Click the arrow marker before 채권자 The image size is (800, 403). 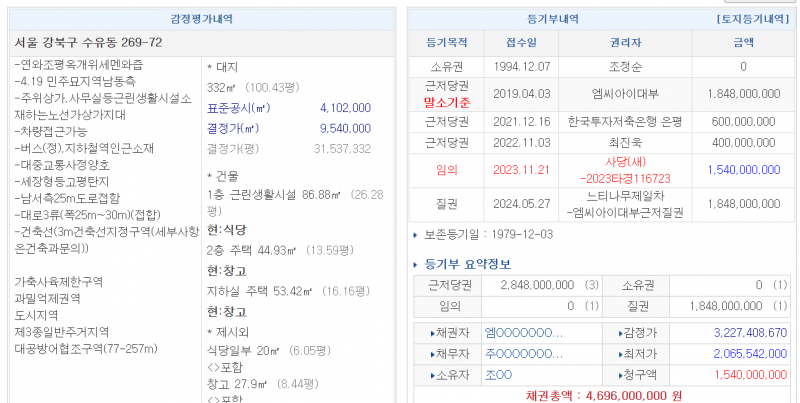click(x=432, y=333)
